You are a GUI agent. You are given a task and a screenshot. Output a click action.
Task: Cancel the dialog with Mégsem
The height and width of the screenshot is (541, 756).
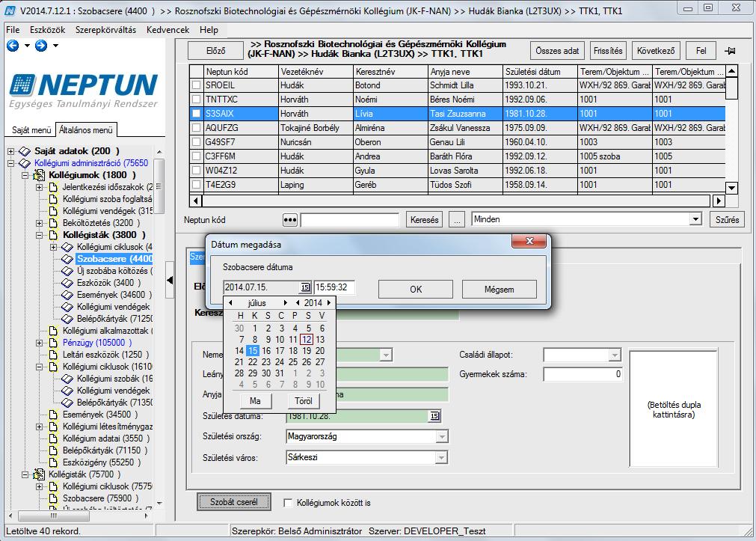499,290
